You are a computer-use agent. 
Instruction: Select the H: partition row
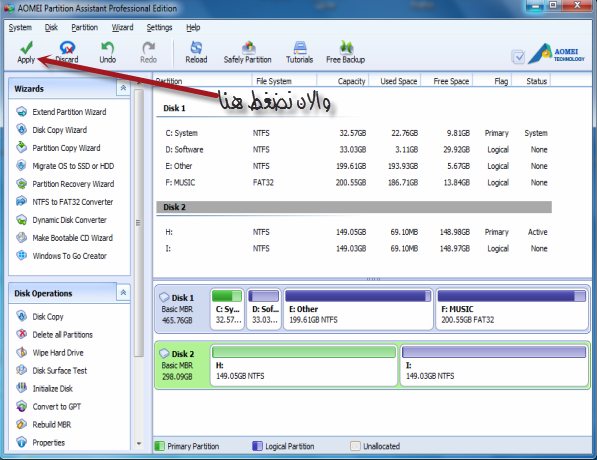(x=354, y=232)
